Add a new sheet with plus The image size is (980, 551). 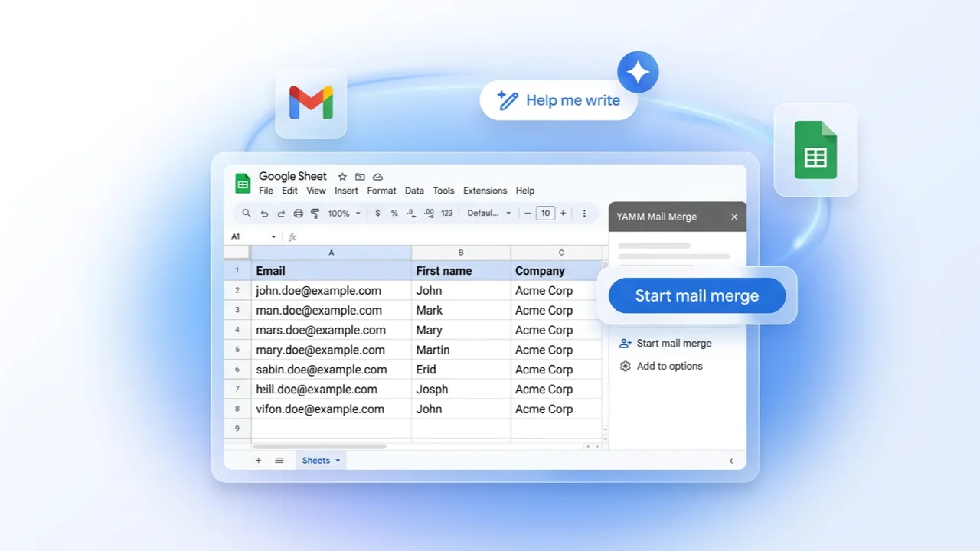coord(258,460)
